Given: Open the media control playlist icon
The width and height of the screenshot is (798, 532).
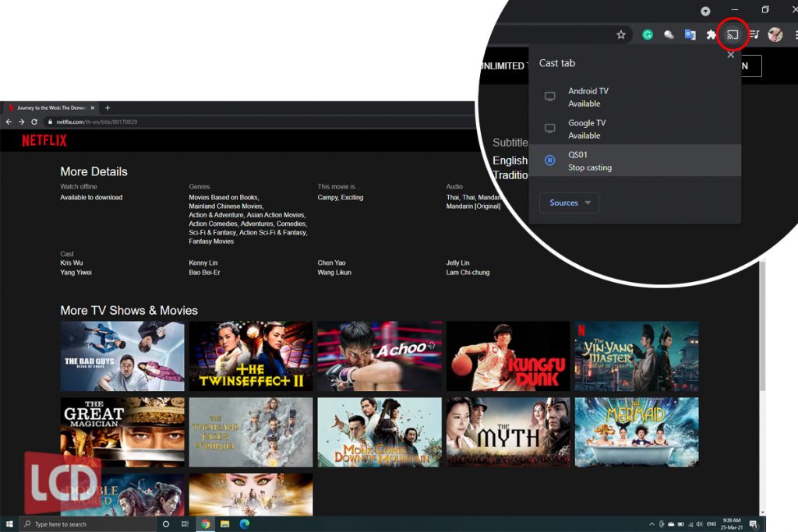Looking at the screenshot, I should pos(754,34).
